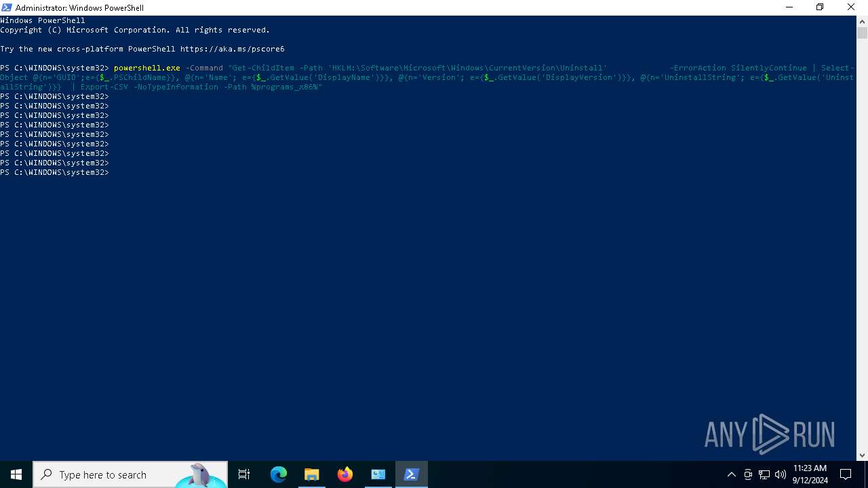The width and height of the screenshot is (868, 488).
Task: Show hidden system tray icons
Action: click(731, 474)
